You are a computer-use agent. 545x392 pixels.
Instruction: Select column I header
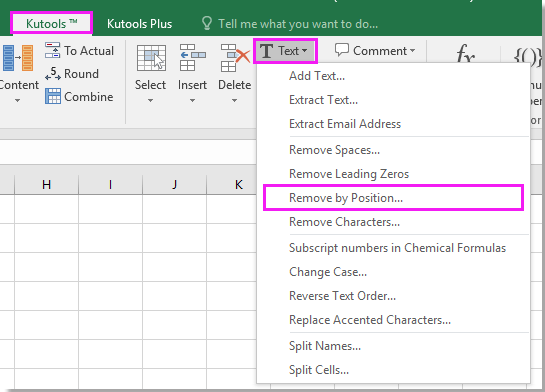point(111,184)
